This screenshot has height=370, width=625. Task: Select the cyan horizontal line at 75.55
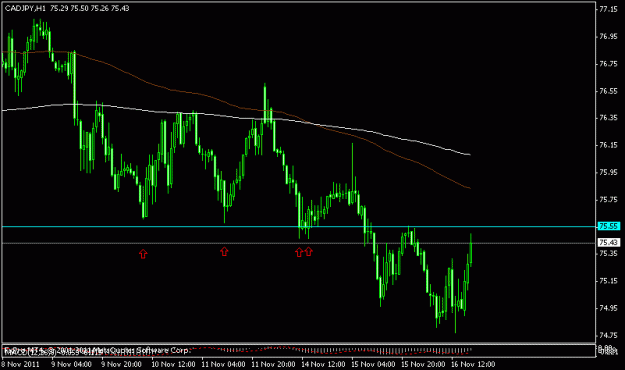pyautogui.click(x=299, y=226)
